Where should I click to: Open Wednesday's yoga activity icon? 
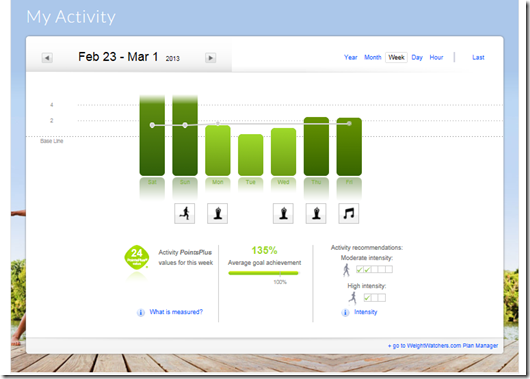tap(283, 213)
